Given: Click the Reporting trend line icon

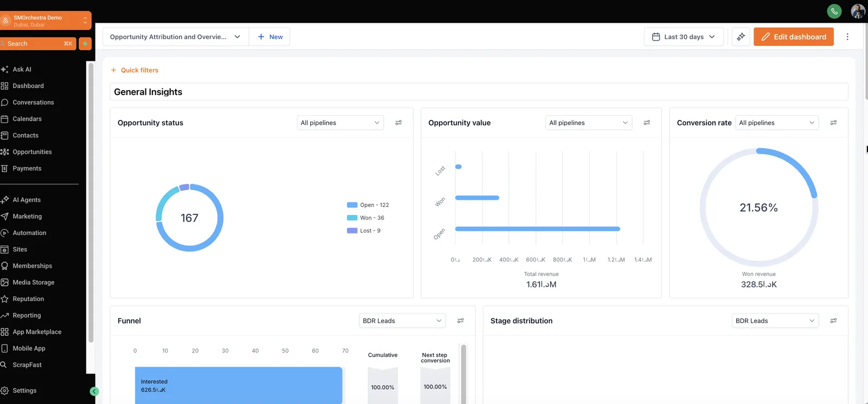Looking at the screenshot, I should (4, 315).
